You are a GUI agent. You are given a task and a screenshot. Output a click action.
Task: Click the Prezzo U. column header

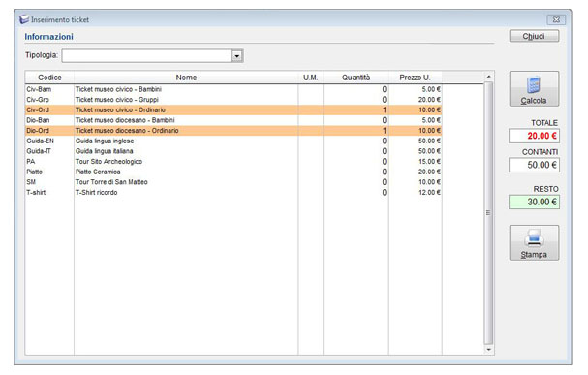(416, 78)
